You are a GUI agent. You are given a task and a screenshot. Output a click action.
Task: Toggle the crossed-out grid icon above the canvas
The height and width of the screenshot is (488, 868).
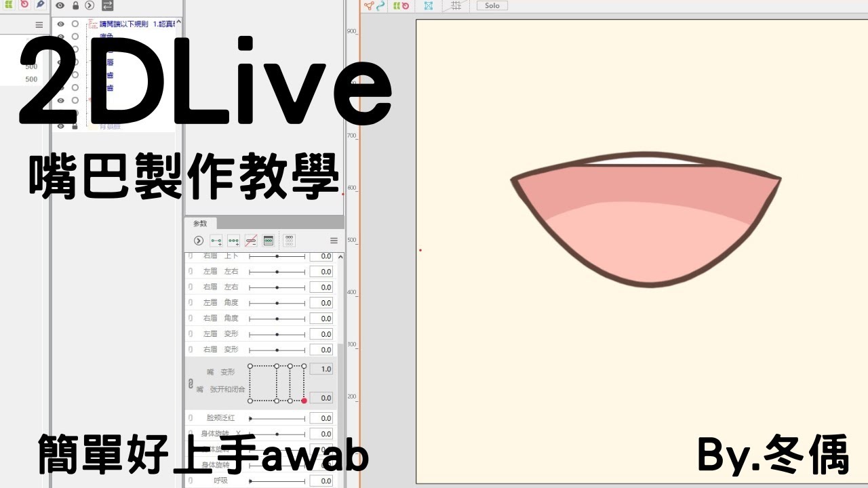click(x=456, y=5)
